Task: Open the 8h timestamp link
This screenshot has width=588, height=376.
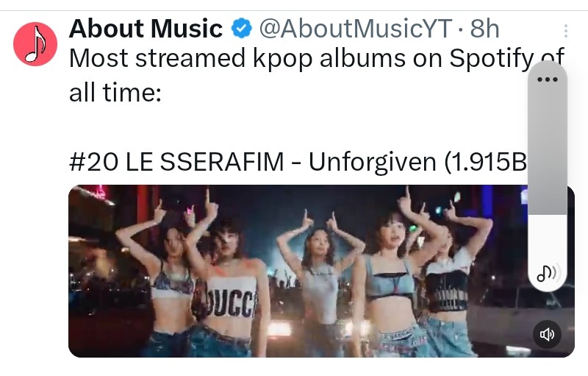Action: pos(484,29)
